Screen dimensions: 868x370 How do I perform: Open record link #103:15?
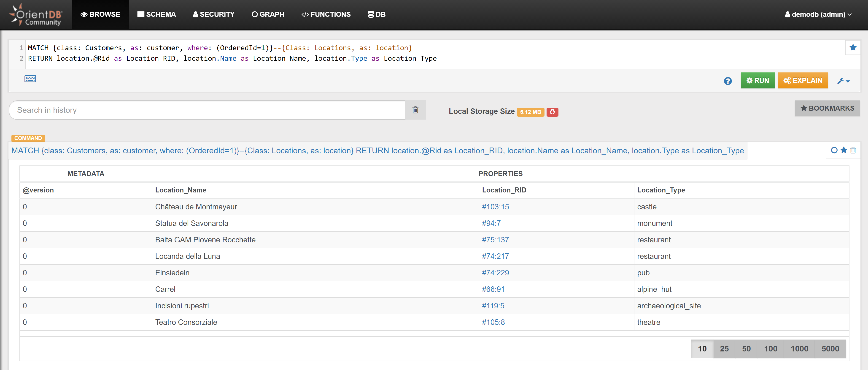tap(495, 207)
